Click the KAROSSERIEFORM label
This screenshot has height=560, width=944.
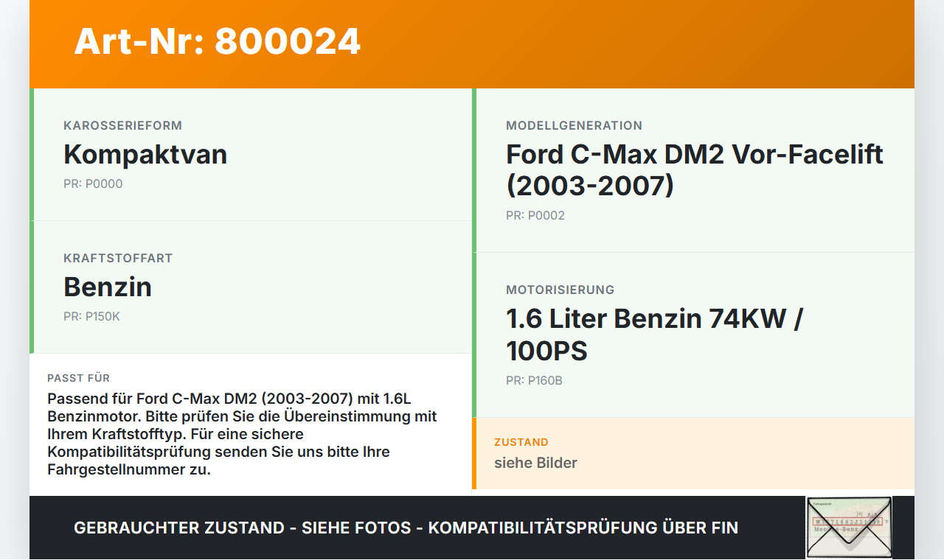[x=122, y=126]
